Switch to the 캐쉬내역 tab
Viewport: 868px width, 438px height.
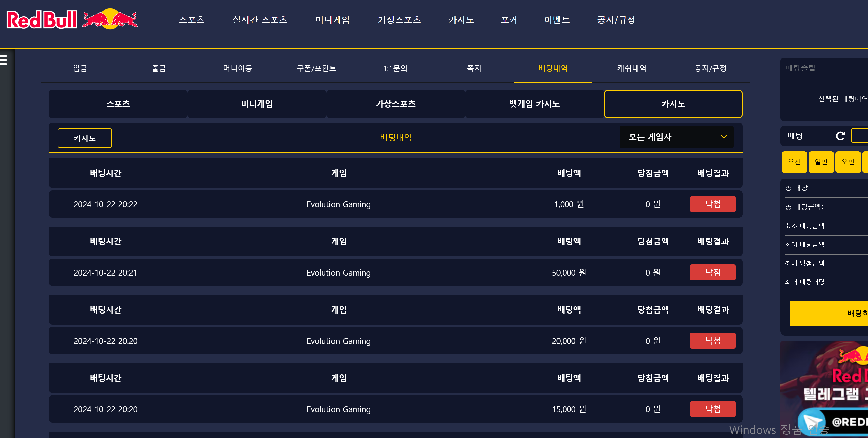coord(631,68)
